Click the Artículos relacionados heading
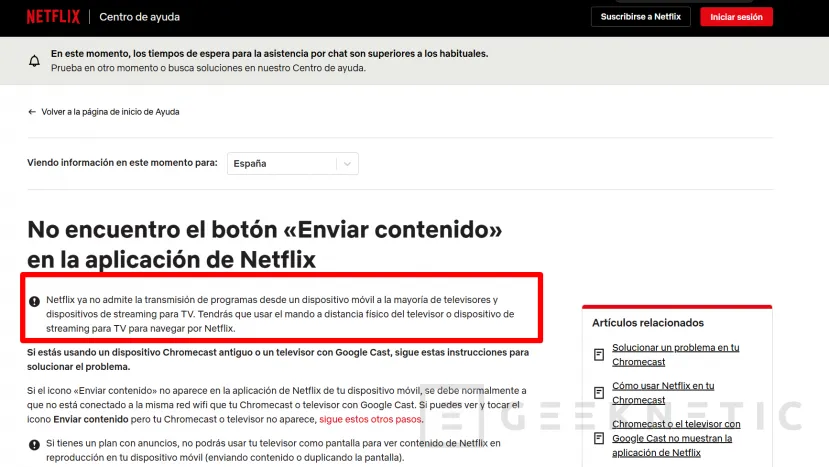The width and height of the screenshot is (829, 467). click(x=648, y=323)
